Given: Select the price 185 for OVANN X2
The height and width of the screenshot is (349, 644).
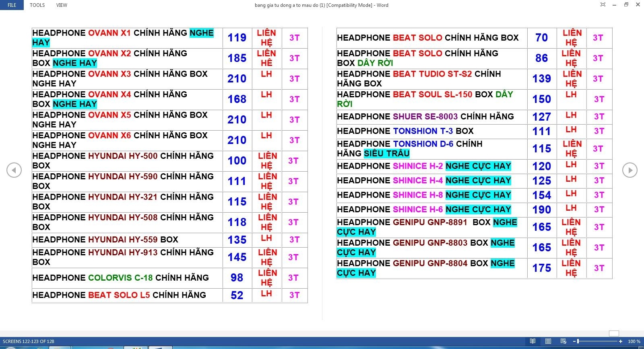Looking at the screenshot, I should tap(237, 58).
